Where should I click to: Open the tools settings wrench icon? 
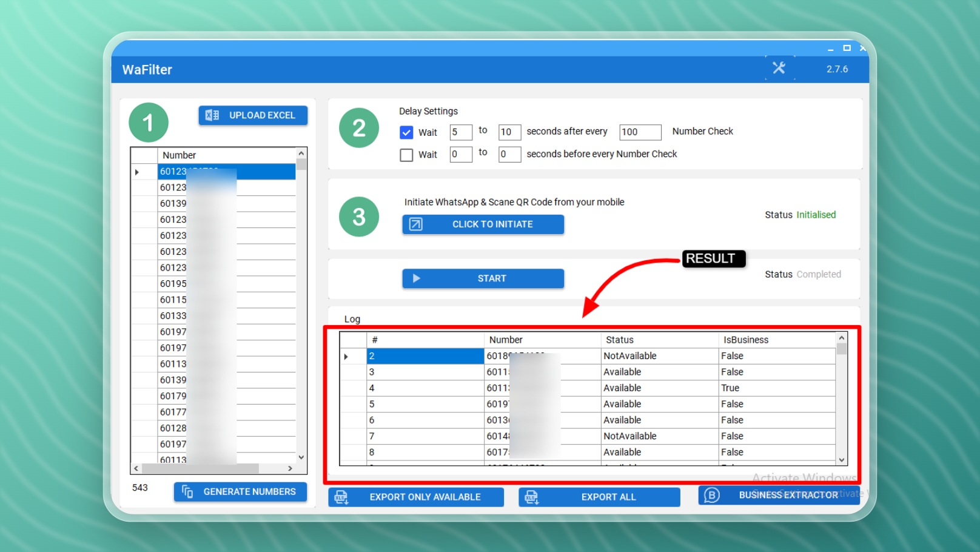coord(779,68)
